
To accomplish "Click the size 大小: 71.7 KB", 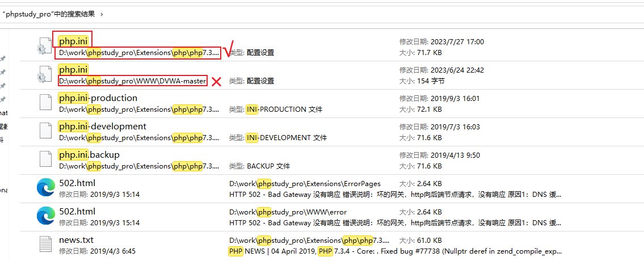I will click(x=420, y=53).
